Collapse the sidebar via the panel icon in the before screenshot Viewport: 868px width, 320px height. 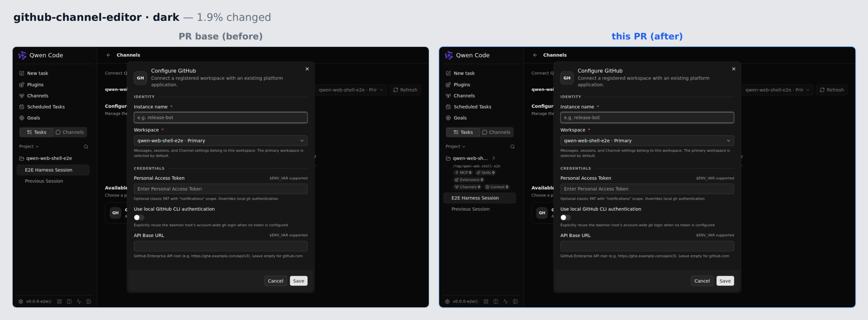point(89,301)
